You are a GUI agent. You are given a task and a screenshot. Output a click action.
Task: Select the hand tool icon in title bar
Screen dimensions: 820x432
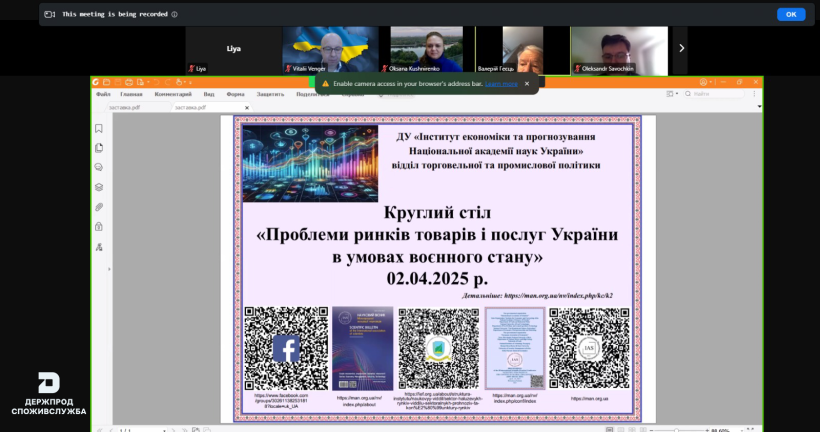tap(179, 82)
